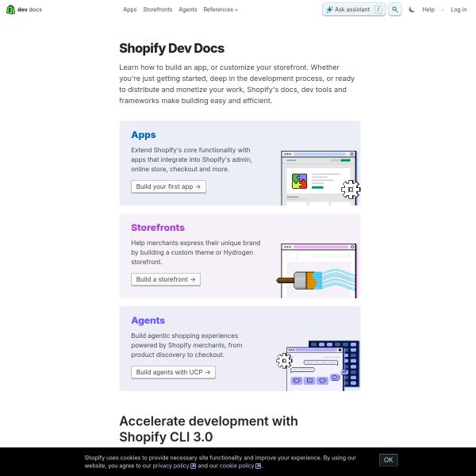Click Build a storefront button
The height and width of the screenshot is (476, 476).
pyautogui.click(x=166, y=279)
